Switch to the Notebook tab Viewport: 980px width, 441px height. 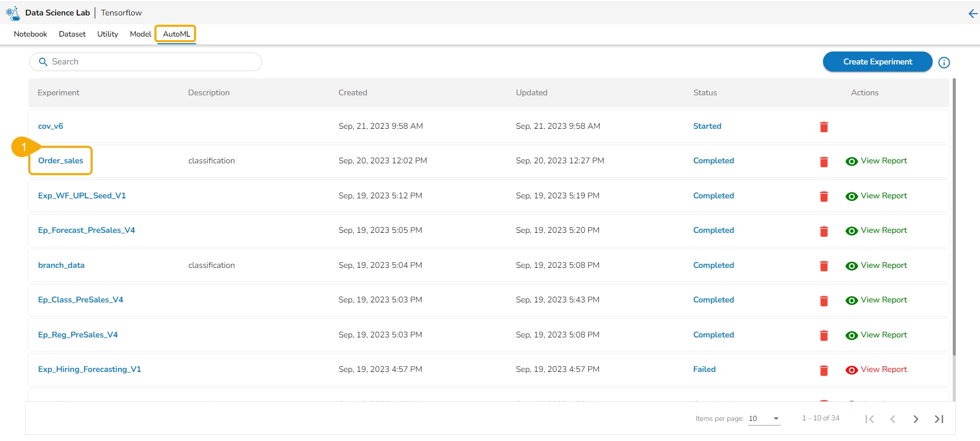[x=30, y=34]
